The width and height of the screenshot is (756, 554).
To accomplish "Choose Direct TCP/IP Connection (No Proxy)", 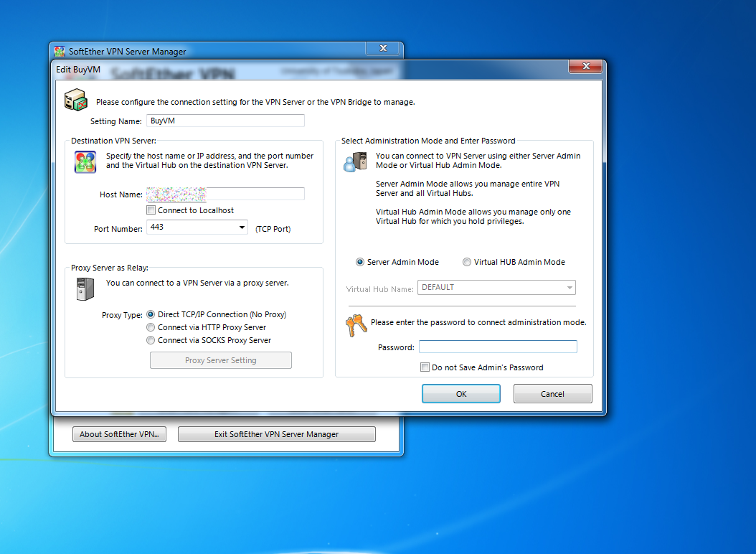I will pyautogui.click(x=151, y=314).
